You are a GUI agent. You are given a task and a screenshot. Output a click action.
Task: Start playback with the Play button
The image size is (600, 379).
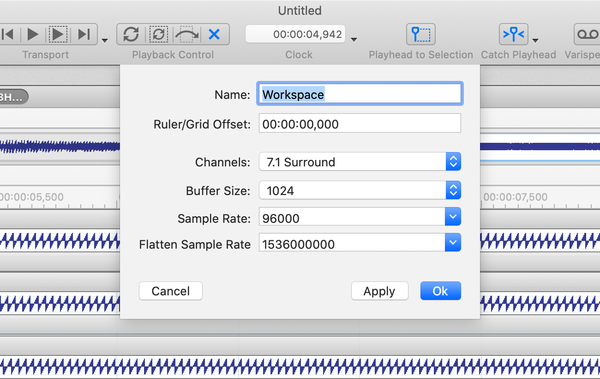33,34
